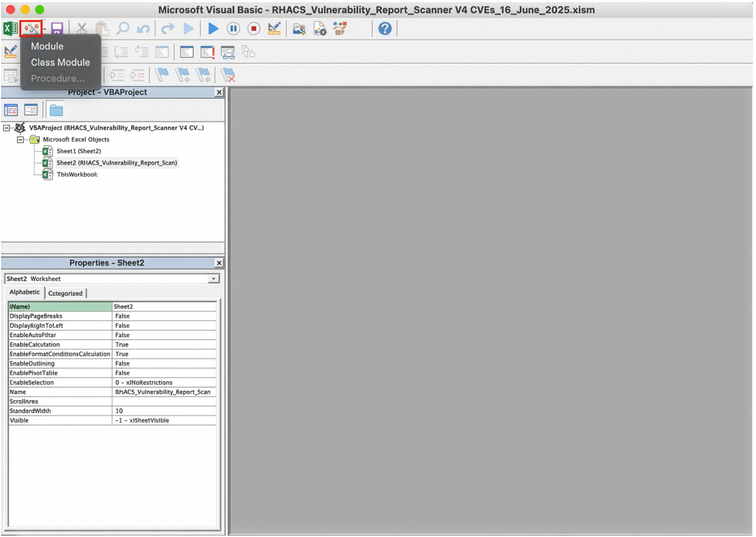Click the Outdent icon
756x537 pixels.
pos(137,75)
